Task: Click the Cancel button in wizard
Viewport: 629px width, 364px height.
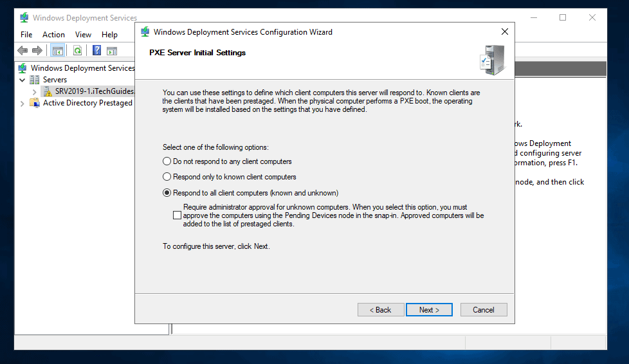Action: [x=484, y=310]
